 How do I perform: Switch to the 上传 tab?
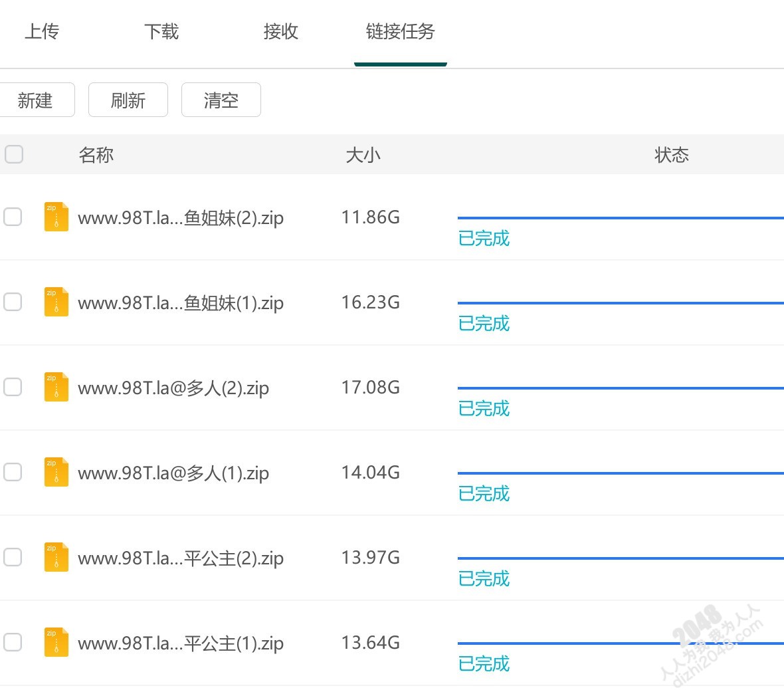tap(42, 31)
